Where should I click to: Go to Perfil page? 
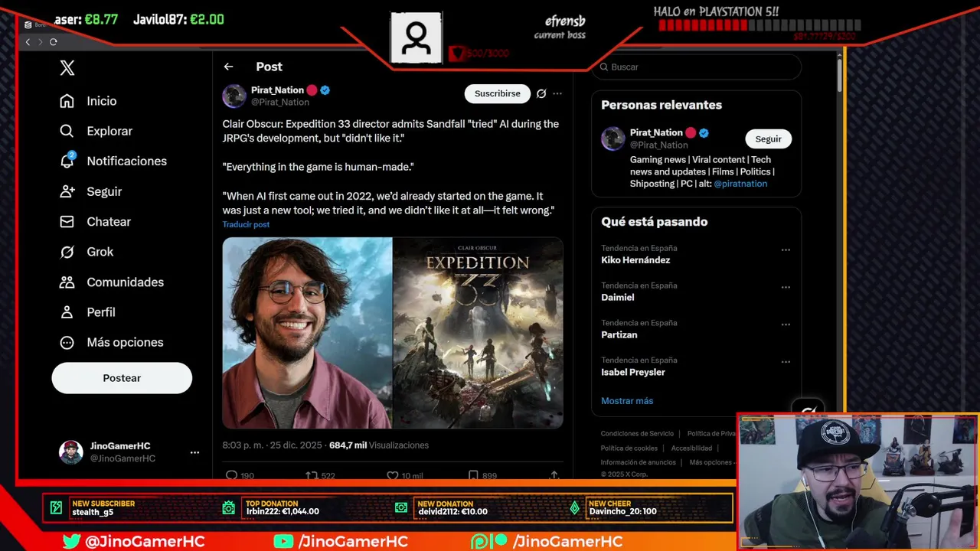pos(87,312)
